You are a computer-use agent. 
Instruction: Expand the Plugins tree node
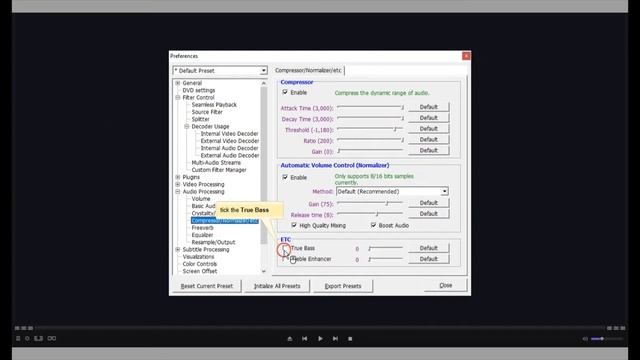pos(178,177)
